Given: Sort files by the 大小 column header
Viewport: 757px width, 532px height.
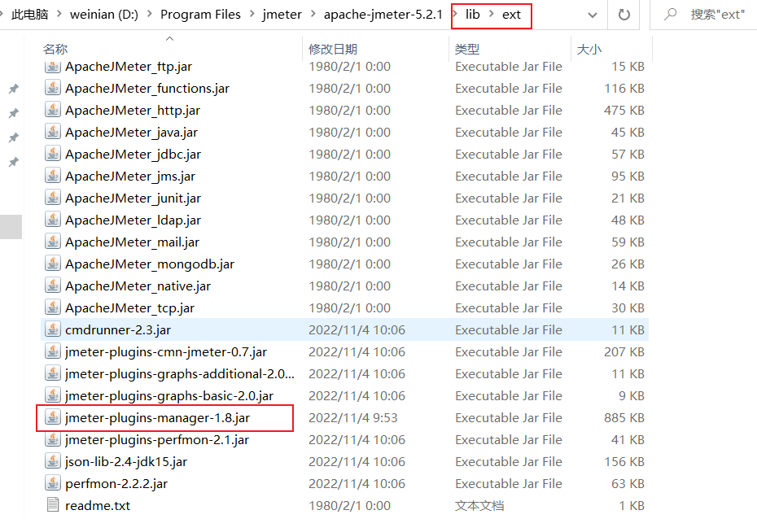Looking at the screenshot, I should click(589, 50).
